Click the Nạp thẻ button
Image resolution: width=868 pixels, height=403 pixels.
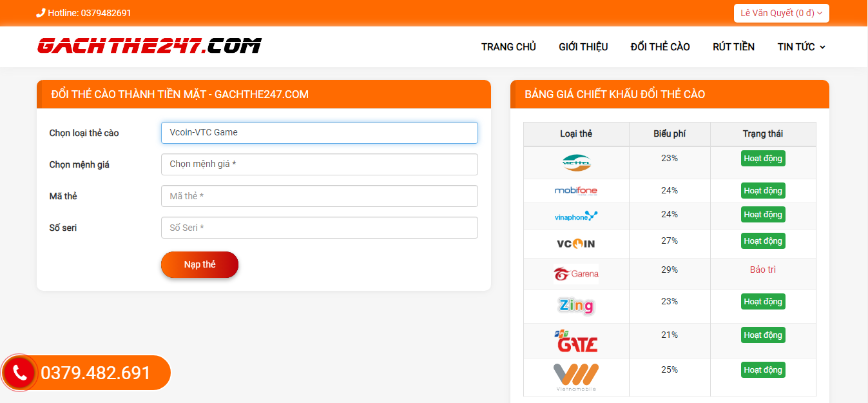coord(200,265)
